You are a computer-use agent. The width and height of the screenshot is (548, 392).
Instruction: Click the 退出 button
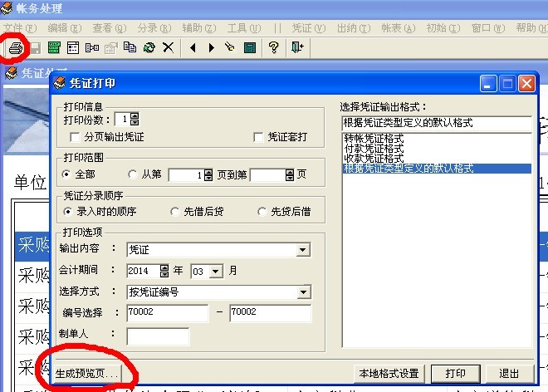point(510,374)
